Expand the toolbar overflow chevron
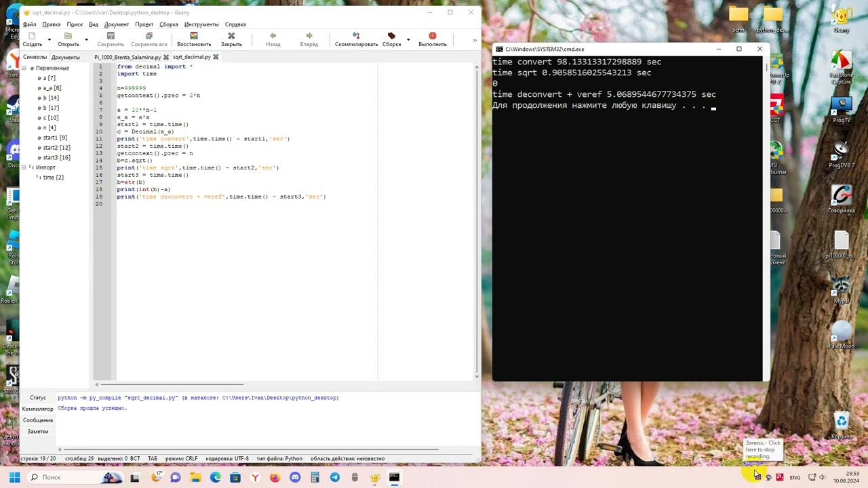This screenshot has height=488, width=868. click(x=474, y=40)
